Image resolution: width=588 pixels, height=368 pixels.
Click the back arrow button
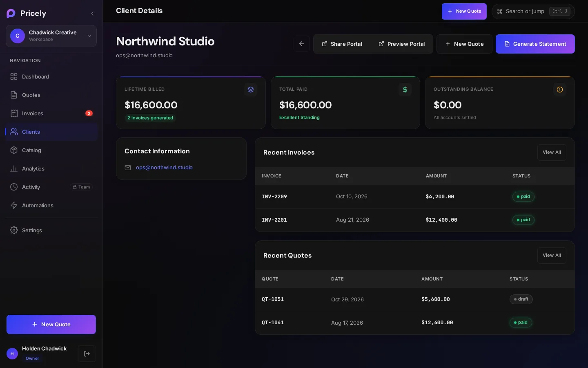[x=302, y=44]
